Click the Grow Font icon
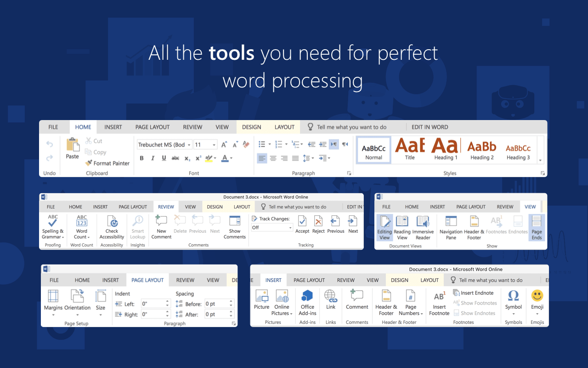The image size is (588, 368). [224, 144]
